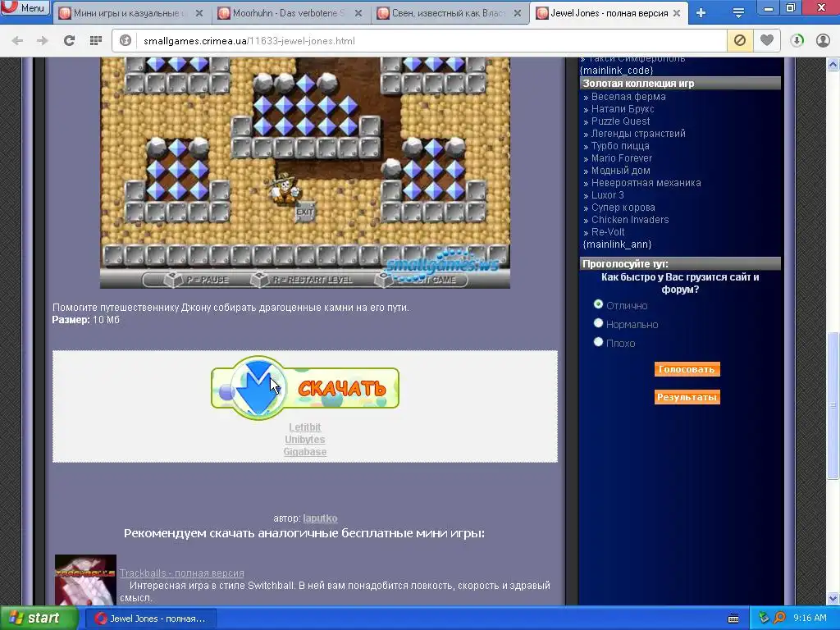This screenshot has height=630, width=840.
Task: Open Chicken Invaders sidebar link
Action: pos(630,220)
